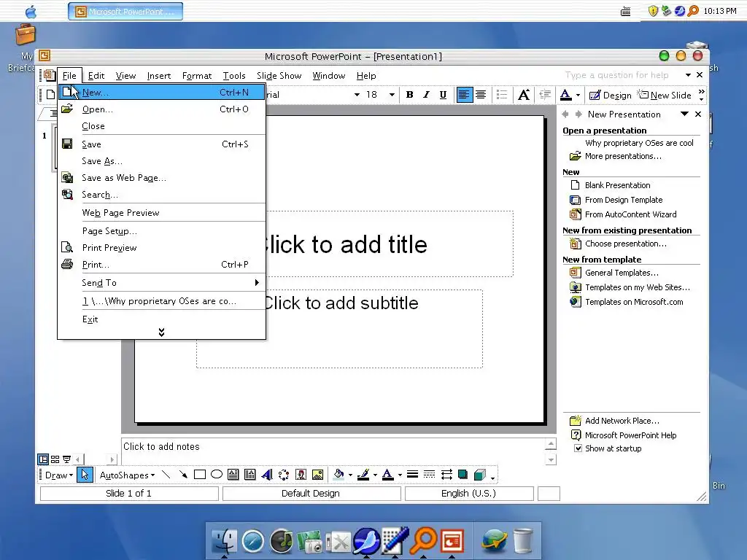Expand full File menu with double chevron
Image resolution: width=747 pixels, height=560 pixels.
(161, 332)
